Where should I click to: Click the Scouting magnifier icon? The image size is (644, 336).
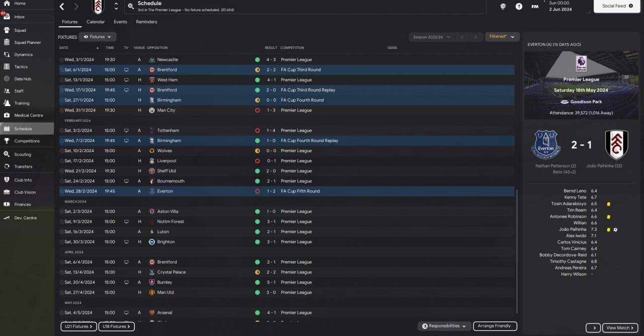coord(7,154)
